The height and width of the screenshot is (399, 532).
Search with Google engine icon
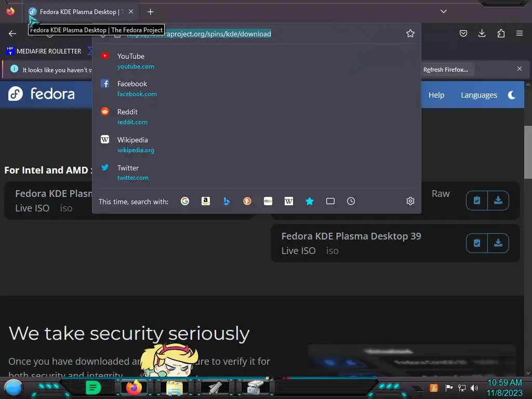click(185, 201)
